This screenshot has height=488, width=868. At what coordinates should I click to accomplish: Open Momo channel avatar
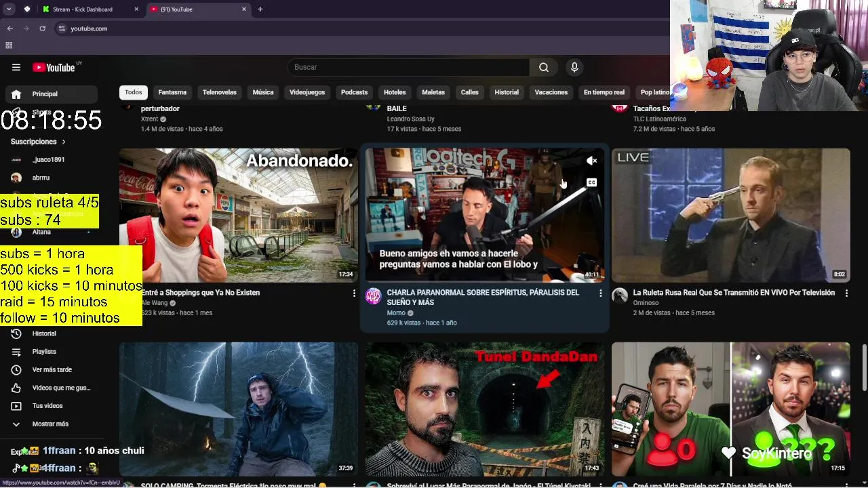374,296
